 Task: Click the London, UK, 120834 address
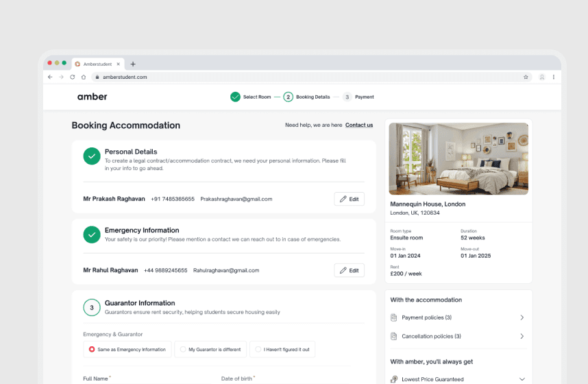tap(415, 213)
